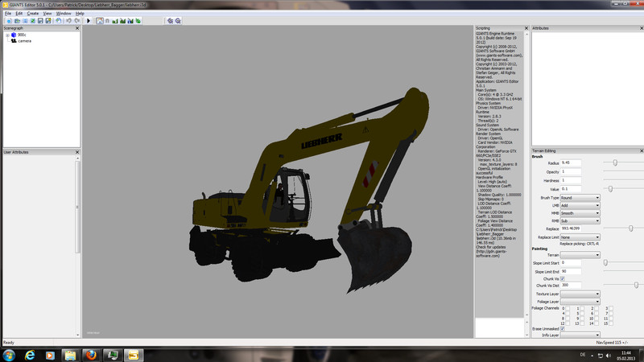Viewport: 644px width, 362px height.
Task: Enable Foliage Channel 12 checkbox
Action: tap(568, 324)
